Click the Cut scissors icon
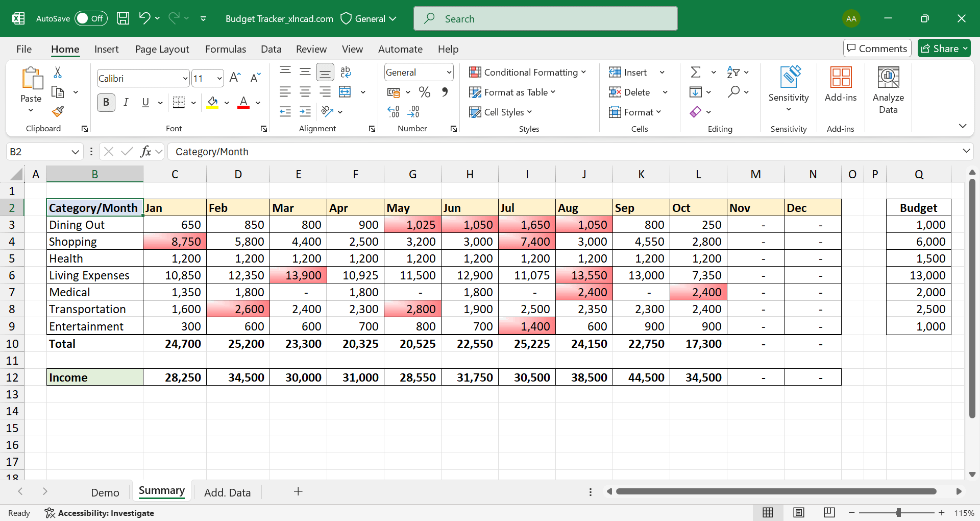Viewport: 980px width, 521px height. pyautogui.click(x=58, y=73)
